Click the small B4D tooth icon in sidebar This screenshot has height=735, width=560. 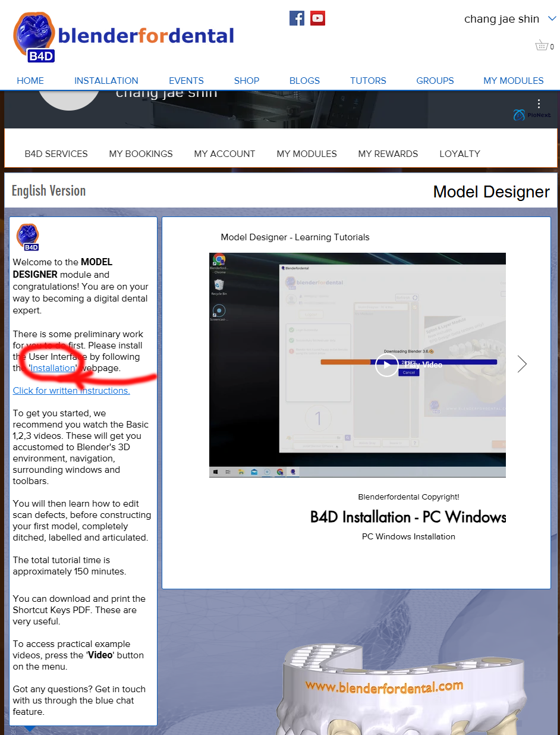[27, 237]
